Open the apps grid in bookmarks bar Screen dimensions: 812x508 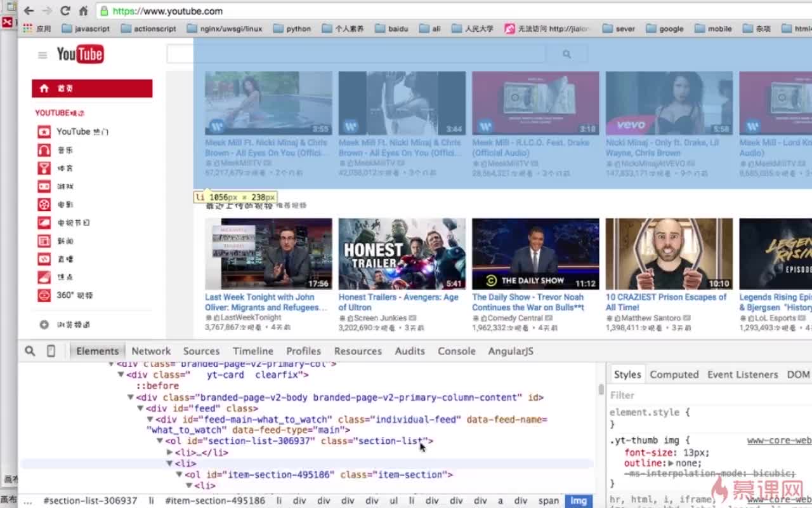[x=27, y=29]
